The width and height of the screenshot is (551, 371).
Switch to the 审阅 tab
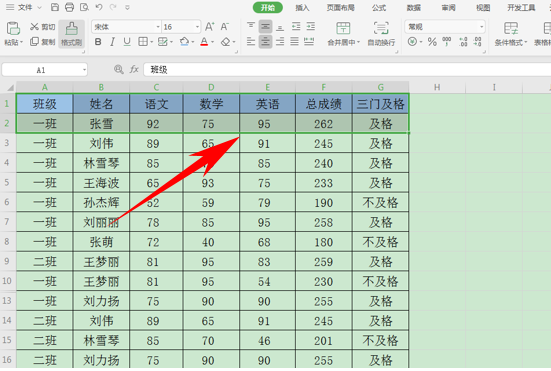point(448,8)
